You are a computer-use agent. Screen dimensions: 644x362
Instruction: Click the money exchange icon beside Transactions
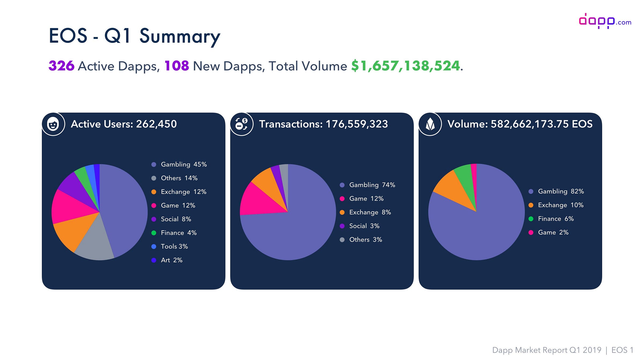point(241,124)
